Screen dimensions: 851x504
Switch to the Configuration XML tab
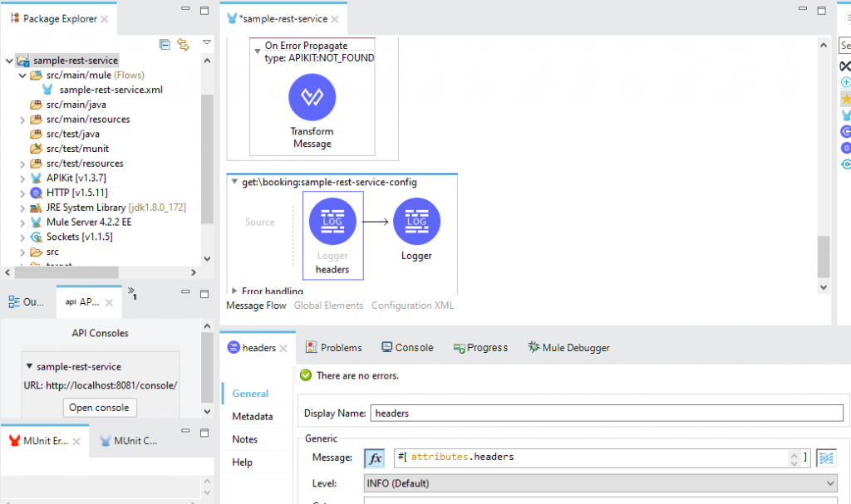[412, 305]
